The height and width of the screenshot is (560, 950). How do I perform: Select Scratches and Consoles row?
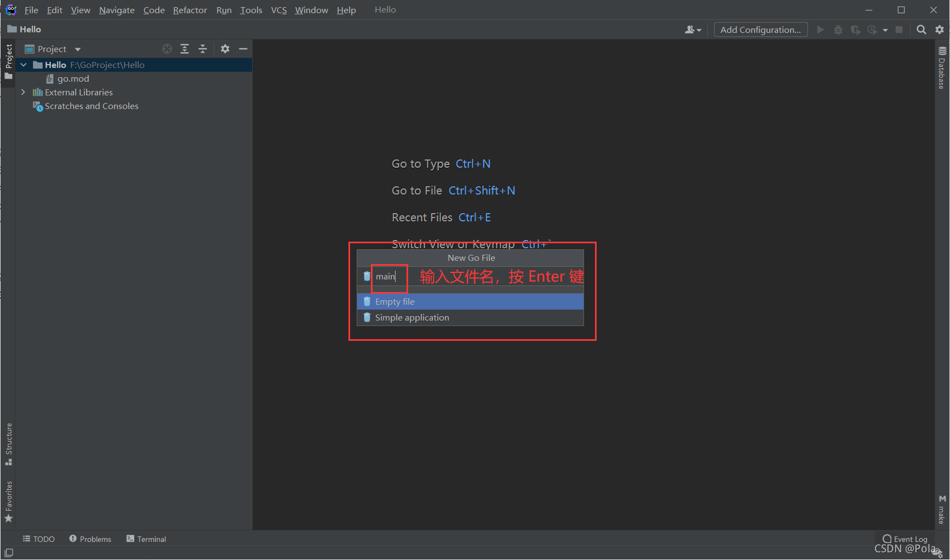pos(134,106)
